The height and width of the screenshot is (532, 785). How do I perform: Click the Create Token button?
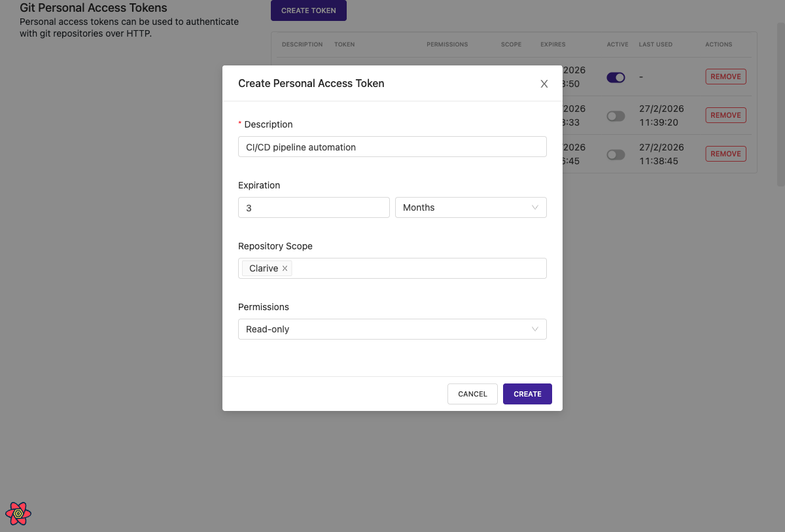pos(308,10)
